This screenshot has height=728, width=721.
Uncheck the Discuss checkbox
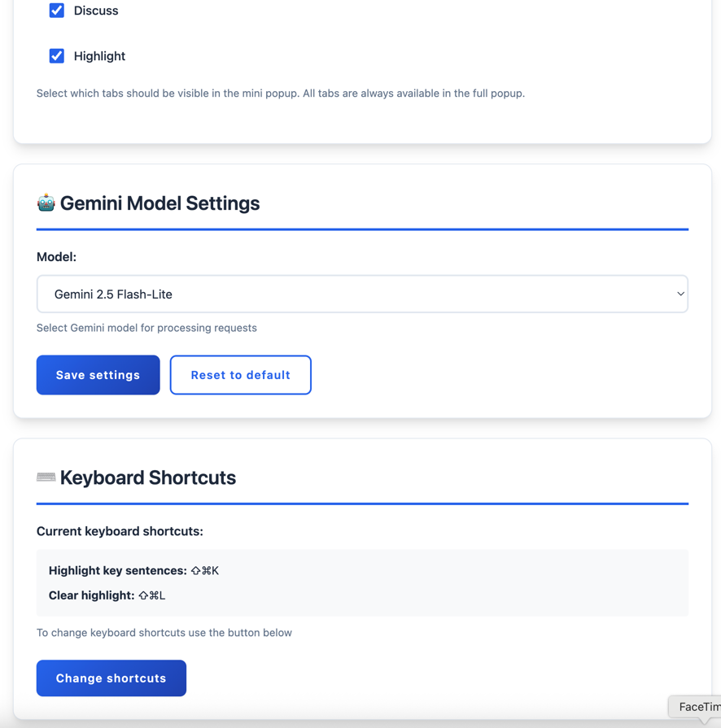tap(57, 11)
